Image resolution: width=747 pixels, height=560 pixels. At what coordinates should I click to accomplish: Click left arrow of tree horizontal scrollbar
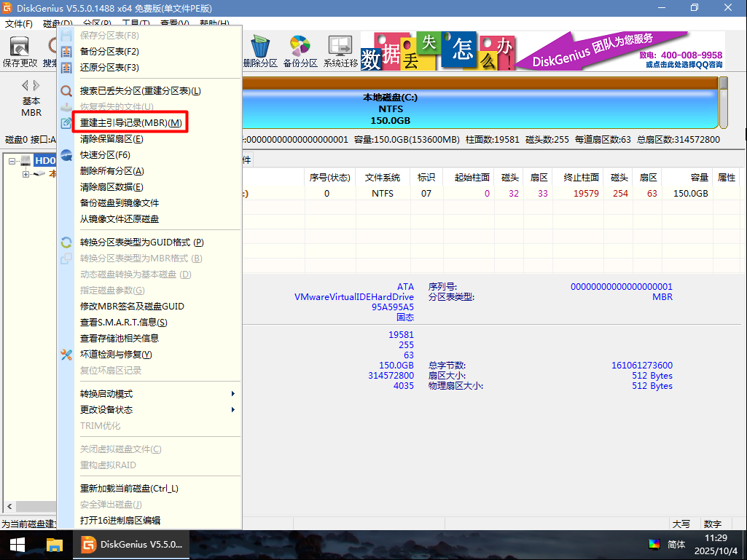tap(9, 506)
